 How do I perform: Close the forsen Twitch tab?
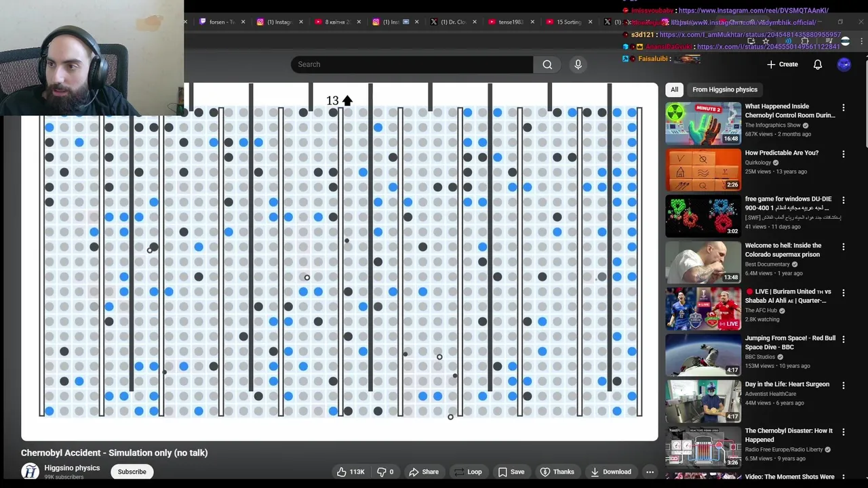[x=243, y=22]
